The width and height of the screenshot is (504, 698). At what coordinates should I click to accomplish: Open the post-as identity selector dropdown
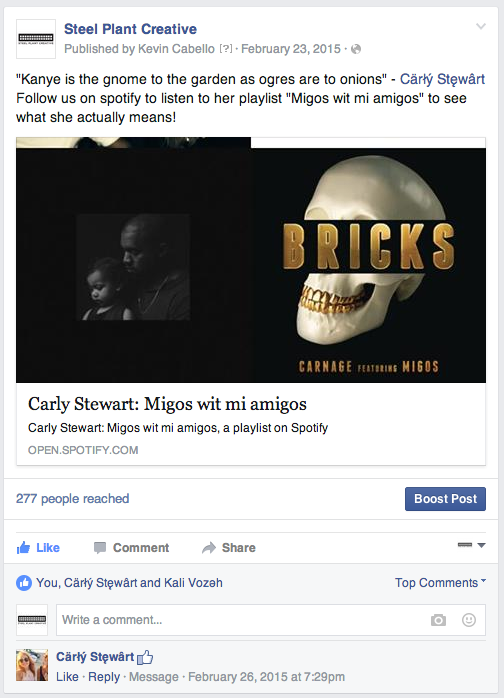pos(471,545)
